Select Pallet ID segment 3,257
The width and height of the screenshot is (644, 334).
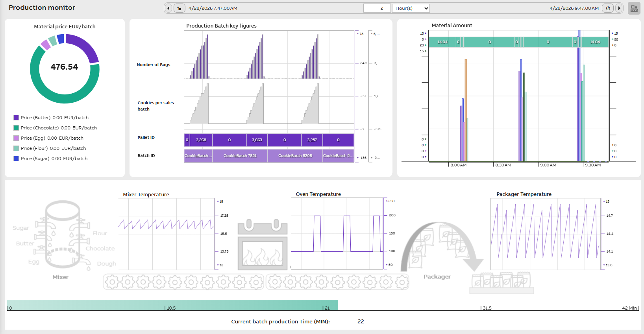tap(312, 140)
